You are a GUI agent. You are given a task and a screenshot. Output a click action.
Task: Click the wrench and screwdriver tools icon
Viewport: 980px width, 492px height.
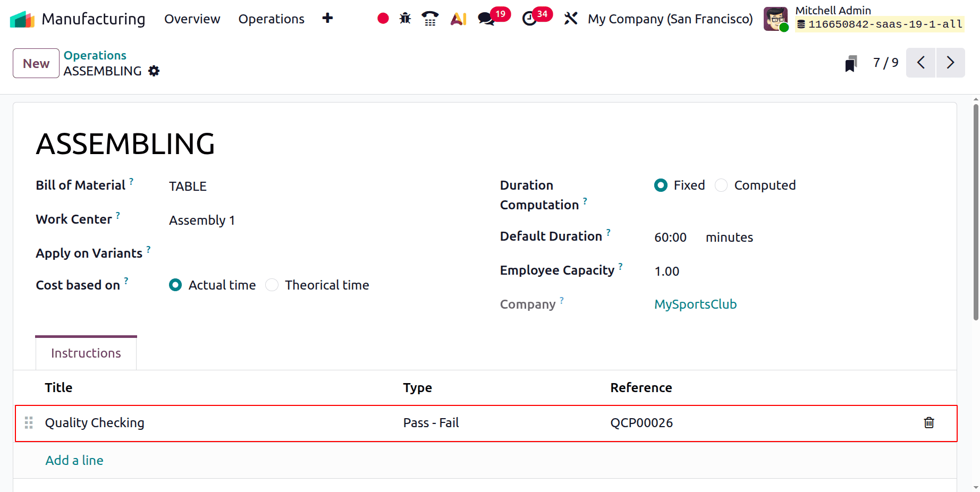pos(571,19)
